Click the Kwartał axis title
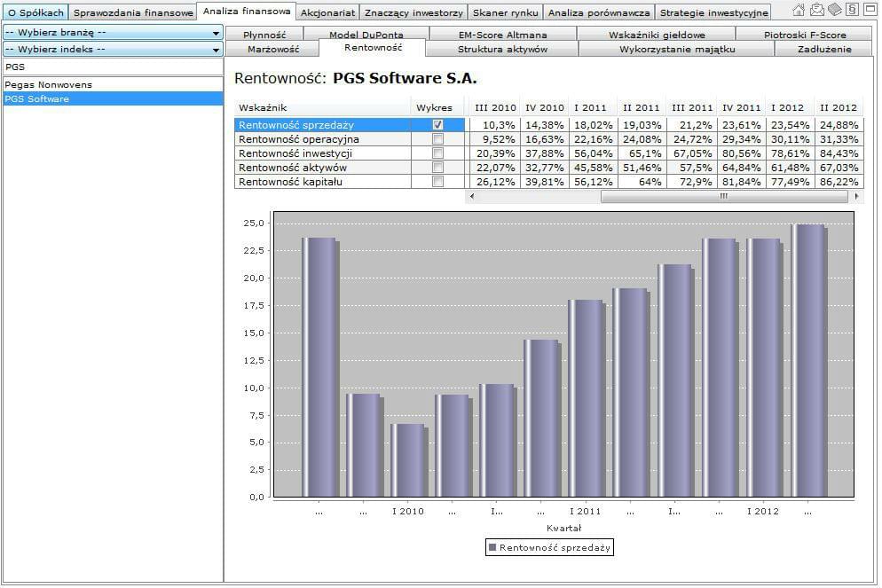 pos(563,528)
